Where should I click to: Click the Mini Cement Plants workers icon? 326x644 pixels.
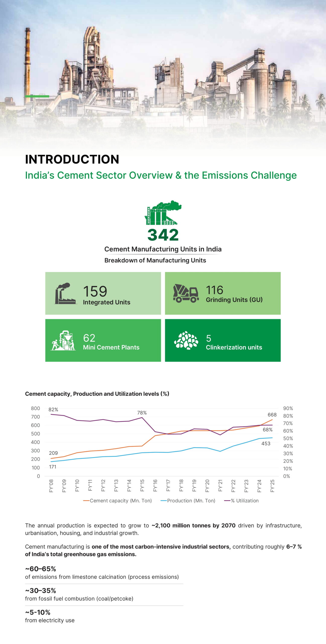coord(63,340)
